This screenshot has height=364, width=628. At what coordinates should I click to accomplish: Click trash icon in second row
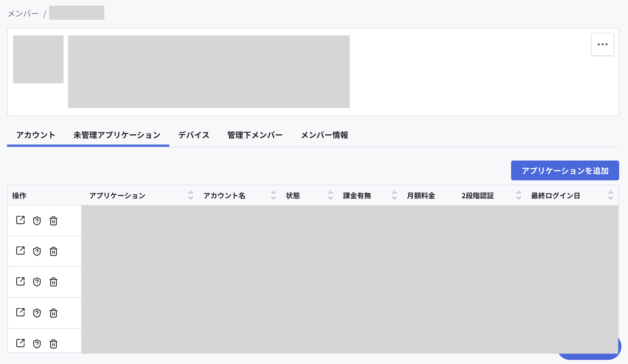(x=53, y=251)
